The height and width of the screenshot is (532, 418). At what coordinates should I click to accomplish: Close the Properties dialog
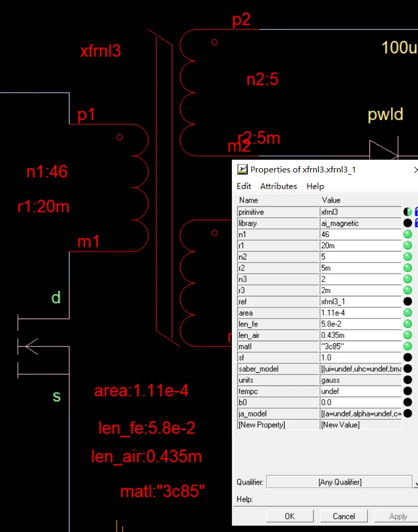pyautogui.click(x=415, y=169)
